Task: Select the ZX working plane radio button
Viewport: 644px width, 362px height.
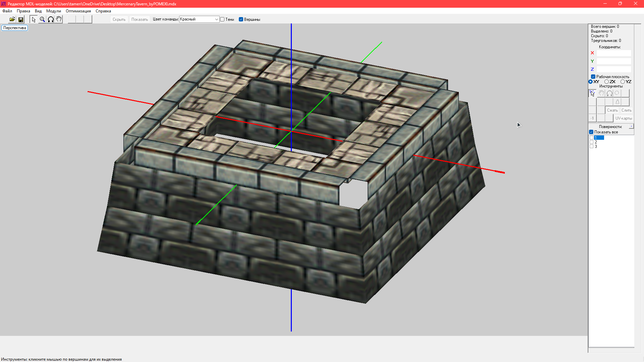Action: coord(606,82)
